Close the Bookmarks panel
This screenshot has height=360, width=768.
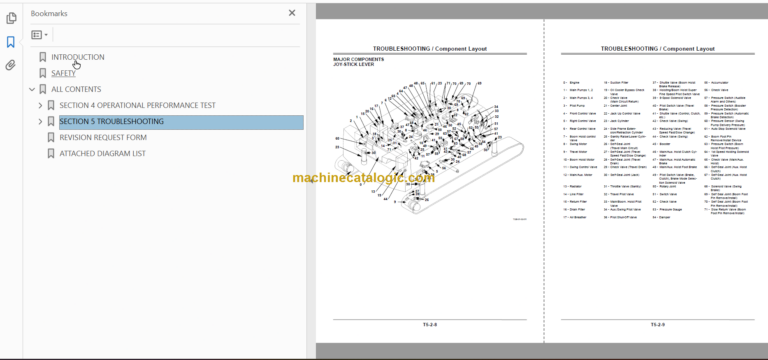292,13
